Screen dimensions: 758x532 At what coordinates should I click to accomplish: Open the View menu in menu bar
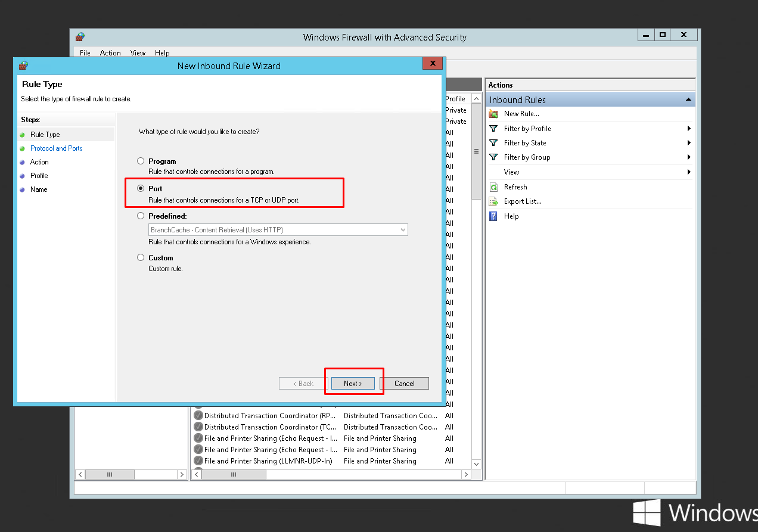[x=138, y=53]
